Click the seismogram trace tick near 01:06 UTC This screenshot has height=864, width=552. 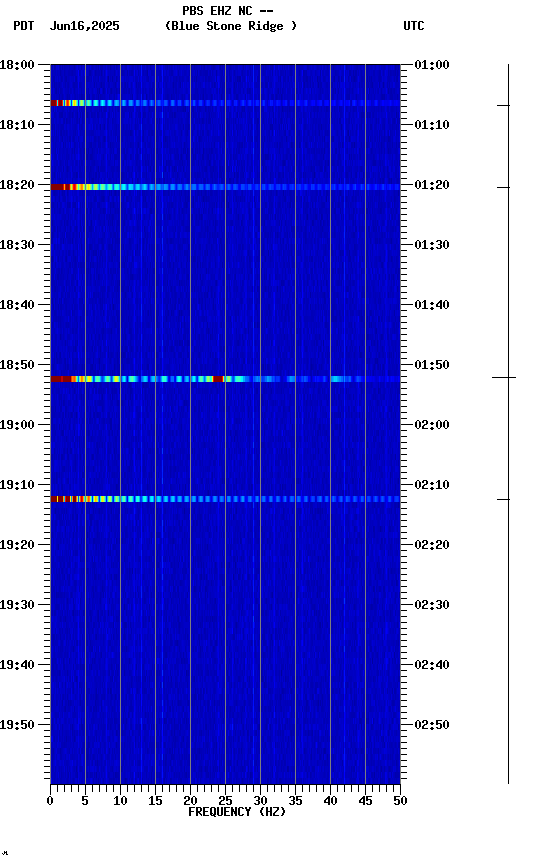[504, 105]
